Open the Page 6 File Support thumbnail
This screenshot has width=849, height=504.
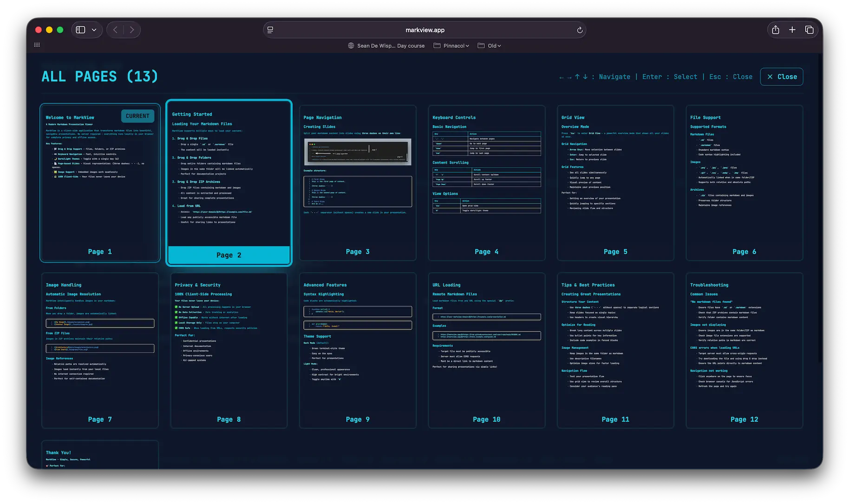coord(744,183)
